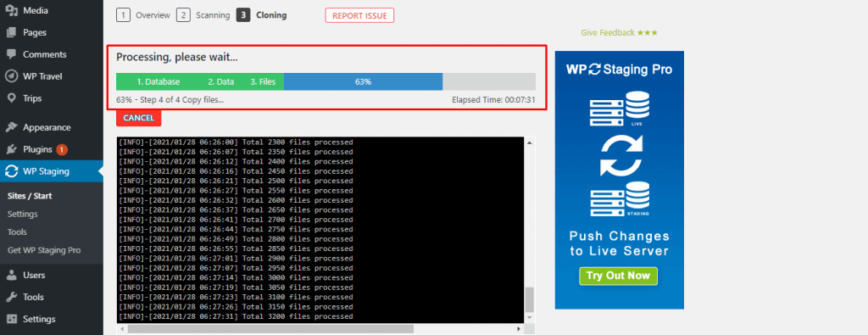Click the 3. Files progress segment
The height and width of the screenshot is (335, 868).
(x=263, y=81)
